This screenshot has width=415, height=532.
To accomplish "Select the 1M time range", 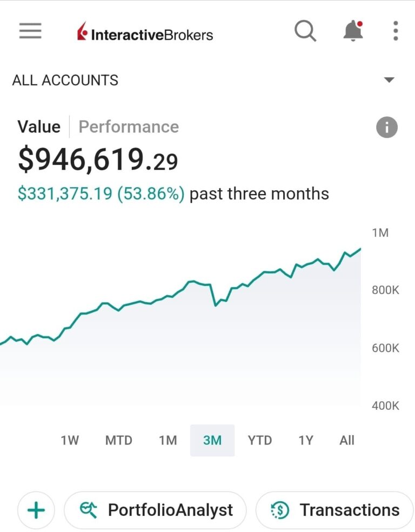I will tap(168, 440).
